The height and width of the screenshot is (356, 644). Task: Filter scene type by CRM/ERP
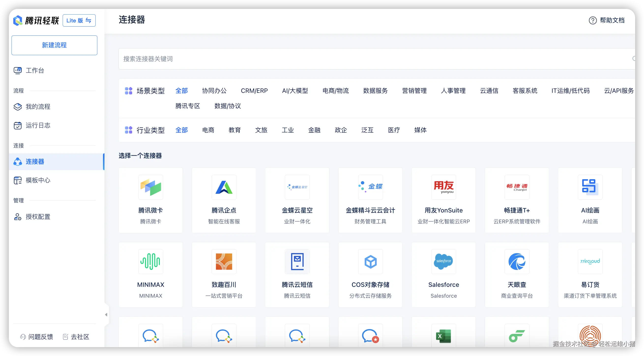254,91
